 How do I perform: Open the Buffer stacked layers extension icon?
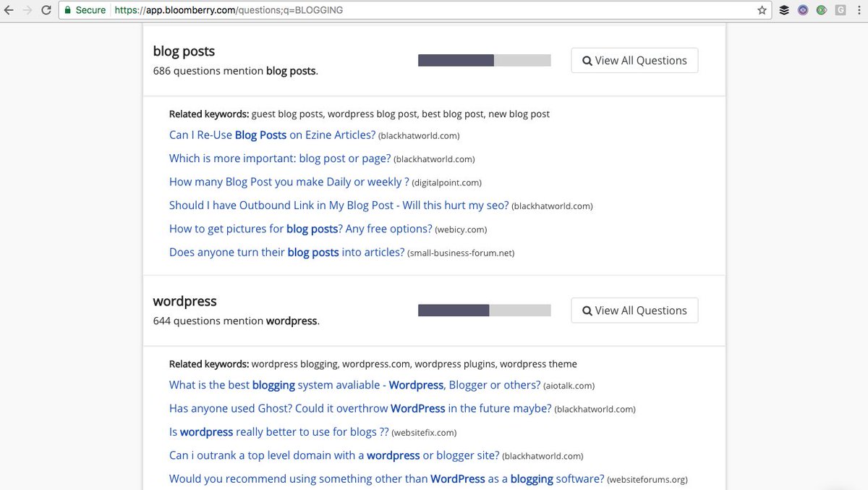tap(784, 10)
